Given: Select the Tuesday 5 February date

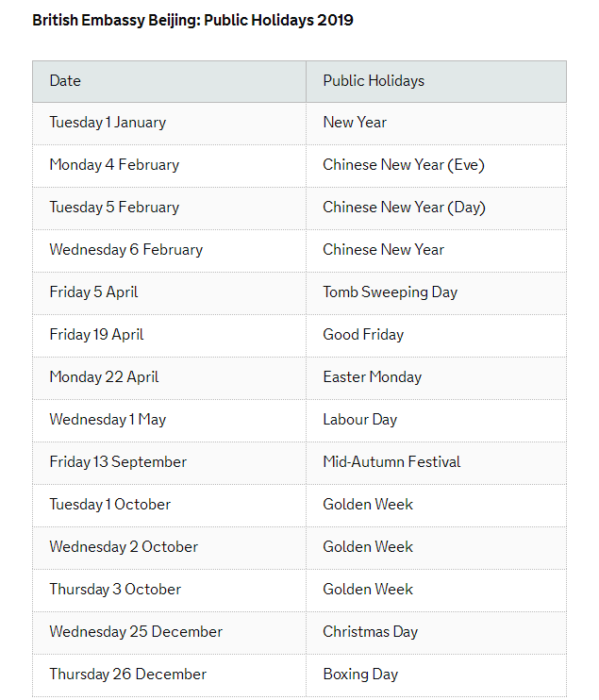Looking at the screenshot, I should tap(114, 208).
